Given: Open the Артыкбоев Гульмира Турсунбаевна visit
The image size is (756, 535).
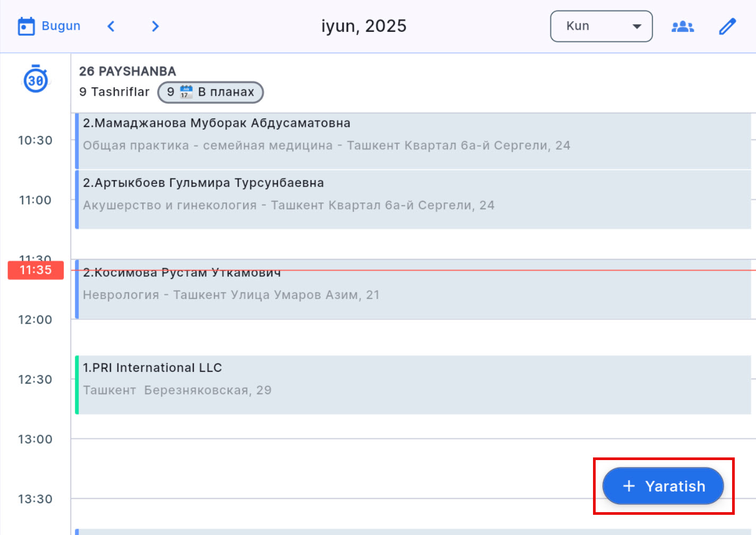Looking at the screenshot, I should [x=413, y=199].
